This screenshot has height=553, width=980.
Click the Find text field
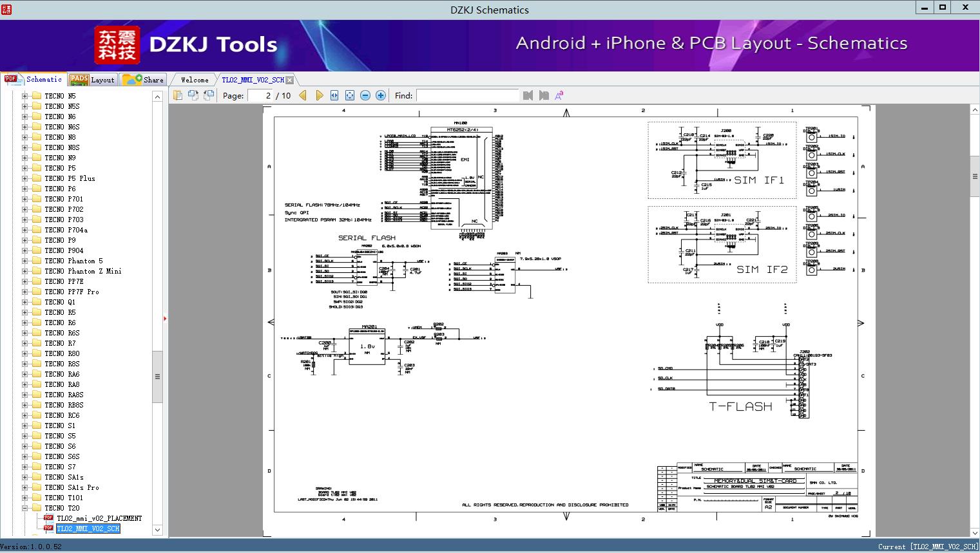point(467,95)
